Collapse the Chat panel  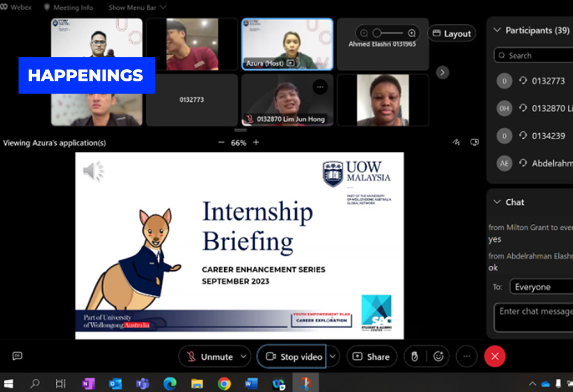497,202
